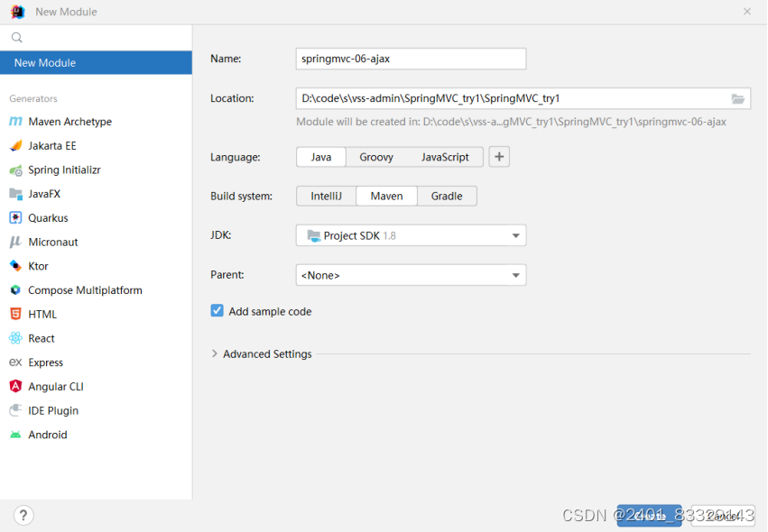Image resolution: width=768 pixels, height=532 pixels.
Task: Click the Quarkus icon
Action: click(15, 218)
